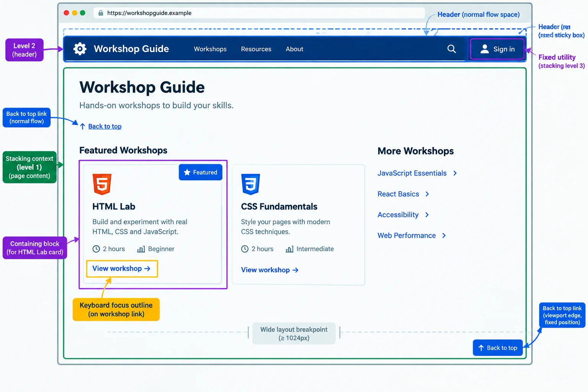
Task: Click the Featured Workshops heading
Action: pos(123,150)
